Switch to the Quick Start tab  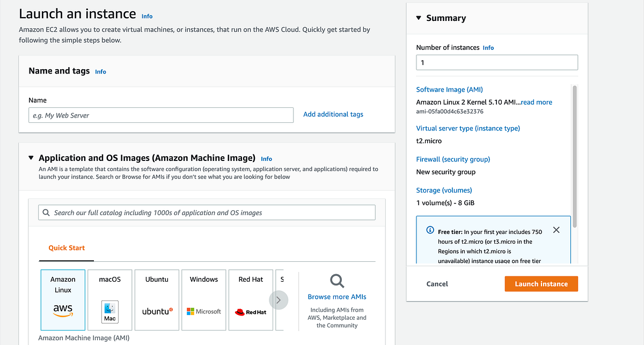tap(66, 248)
